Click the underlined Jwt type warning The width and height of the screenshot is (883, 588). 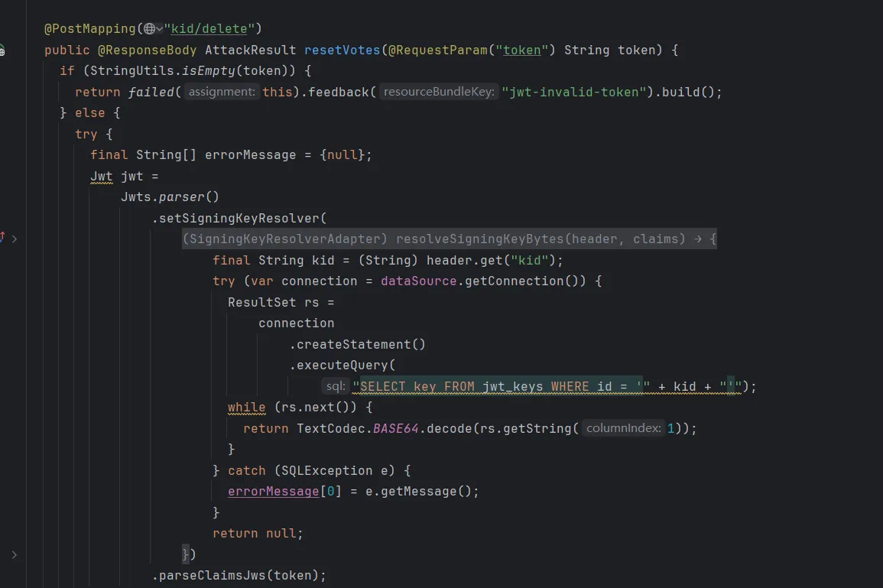[x=101, y=176]
